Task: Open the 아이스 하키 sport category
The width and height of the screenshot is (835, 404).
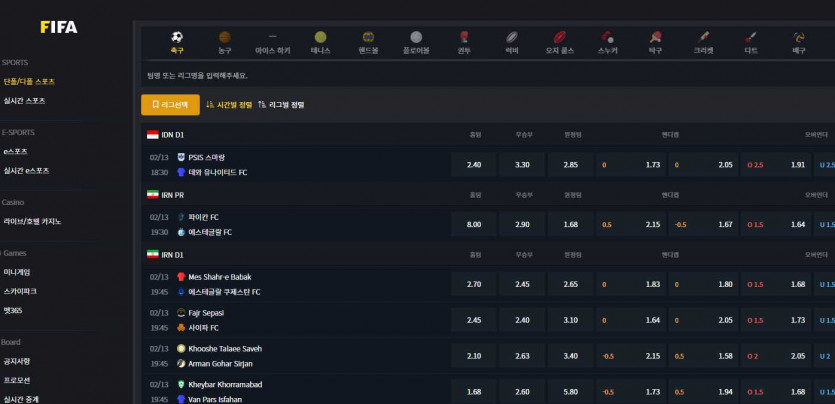Action: [273, 43]
